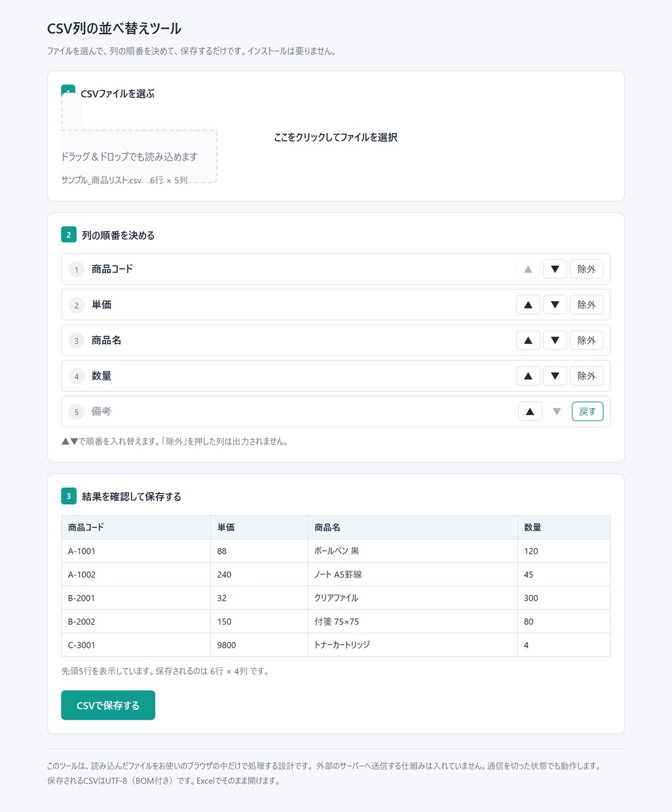Screen dimensions: 672x812
Task: Exclude the 商品コード column
Action: pyautogui.click(x=586, y=269)
